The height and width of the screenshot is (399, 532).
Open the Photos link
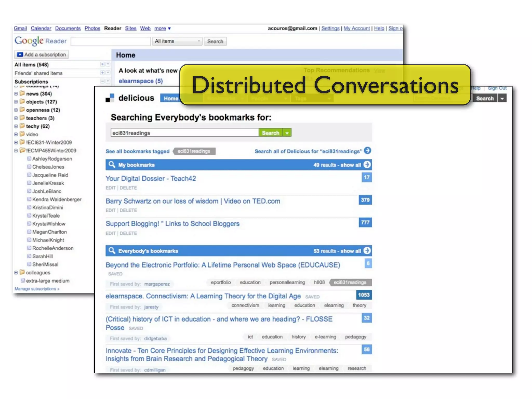click(92, 28)
